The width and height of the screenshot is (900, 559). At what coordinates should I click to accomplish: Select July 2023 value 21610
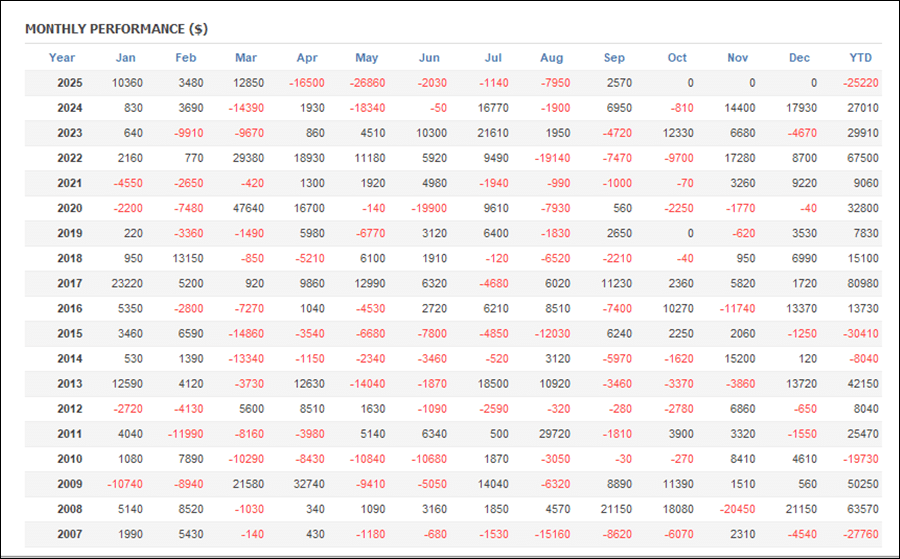pos(492,133)
